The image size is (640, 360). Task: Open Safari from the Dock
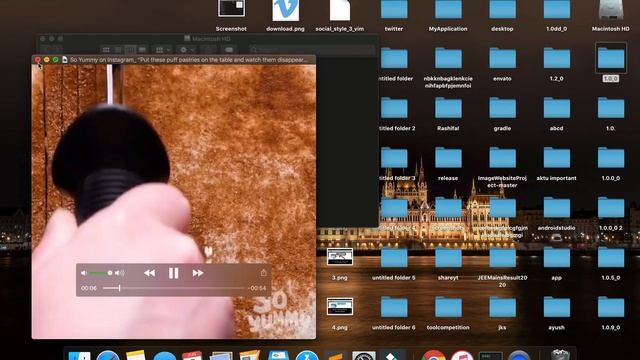click(108, 356)
